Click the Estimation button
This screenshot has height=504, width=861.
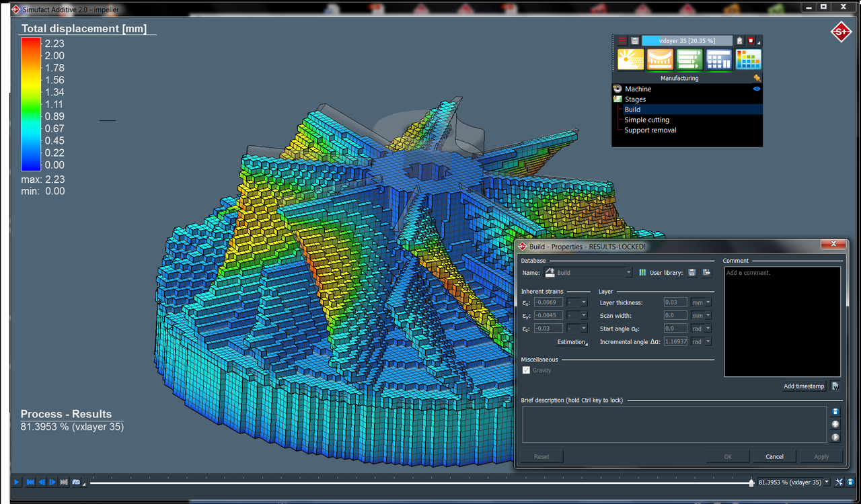572,342
